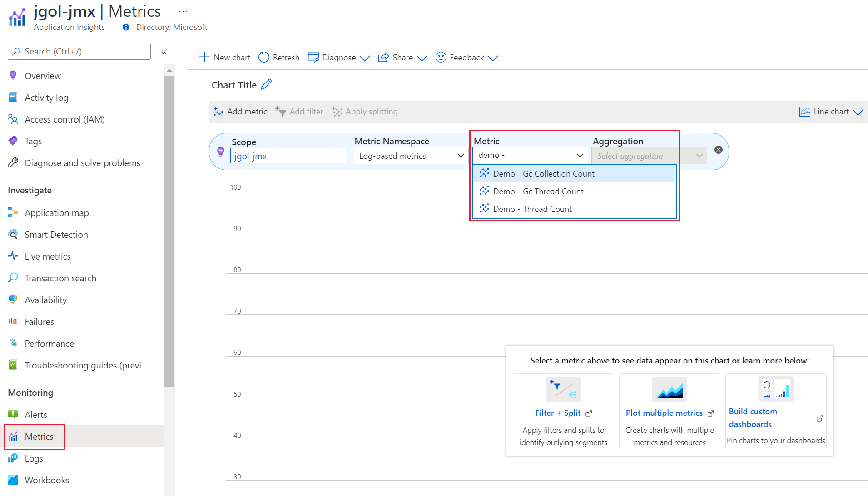868x496 pixels.
Task: Click the Live metrics pulse icon
Action: (x=13, y=256)
